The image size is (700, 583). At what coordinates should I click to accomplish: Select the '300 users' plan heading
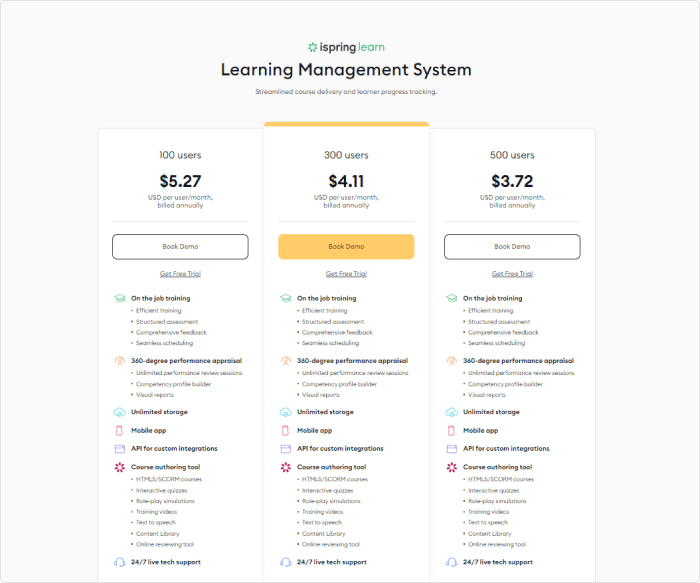pos(346,155)
